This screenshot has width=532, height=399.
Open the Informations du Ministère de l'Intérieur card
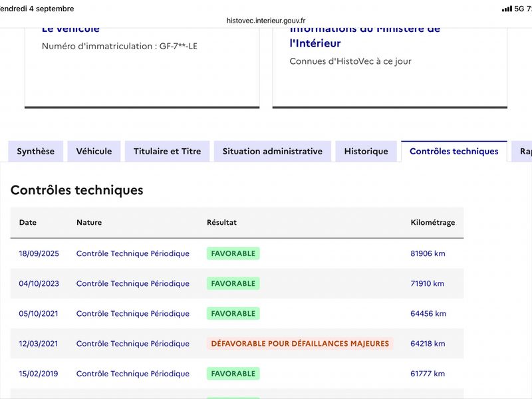(x=390, y=68)
